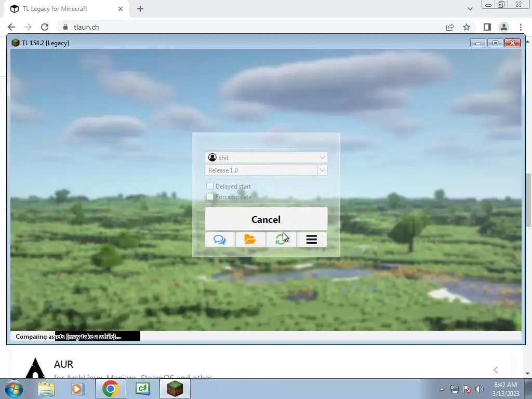Open Windows Media Player taskbar icon
The height and width of the screenshot is (399, 532).
point(77,389)
